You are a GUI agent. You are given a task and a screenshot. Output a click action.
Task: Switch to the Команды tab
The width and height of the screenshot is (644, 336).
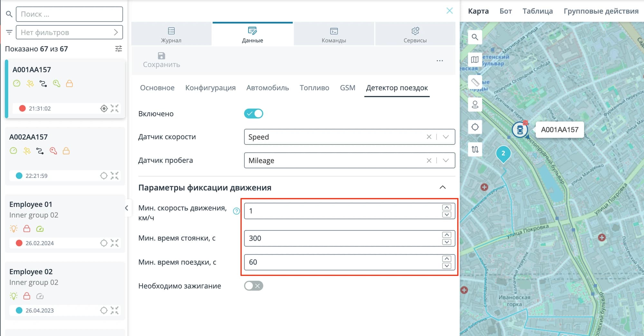click(334, 35)
